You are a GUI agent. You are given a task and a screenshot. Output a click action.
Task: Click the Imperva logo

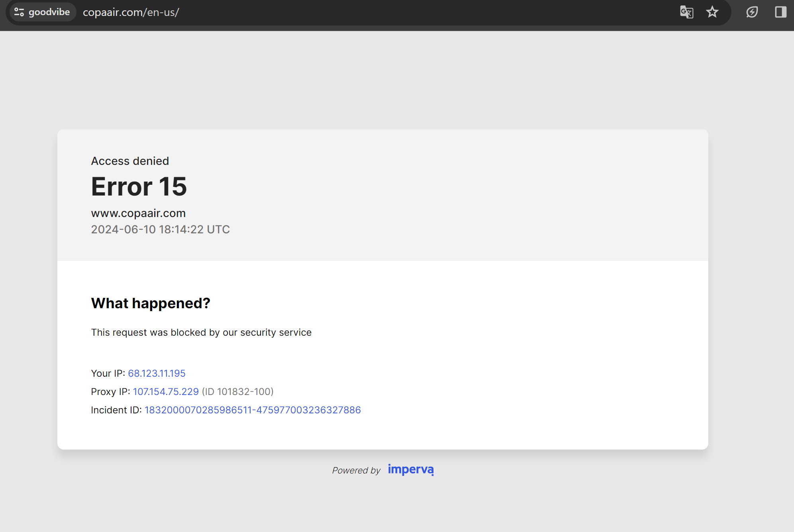coord(411,469)
